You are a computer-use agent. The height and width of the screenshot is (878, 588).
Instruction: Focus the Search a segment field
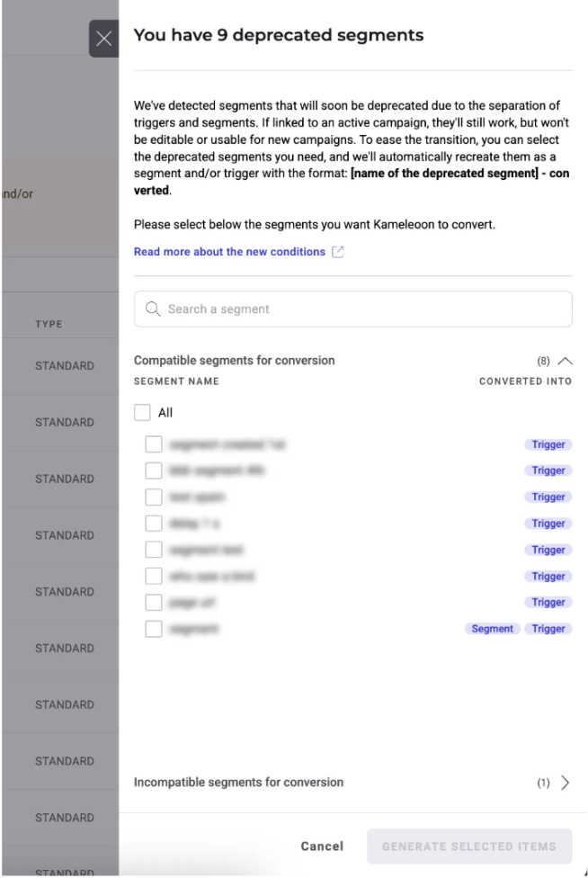353,309
